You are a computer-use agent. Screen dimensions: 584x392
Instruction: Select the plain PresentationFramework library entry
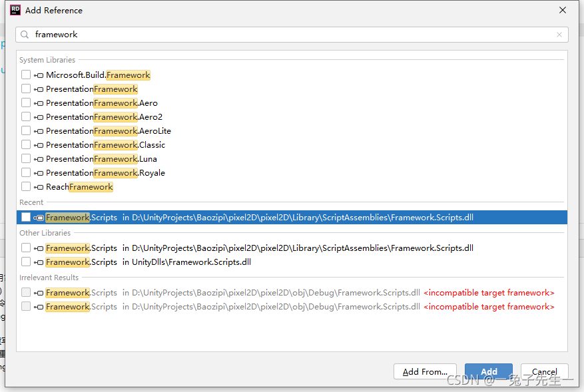pos(91,89)
